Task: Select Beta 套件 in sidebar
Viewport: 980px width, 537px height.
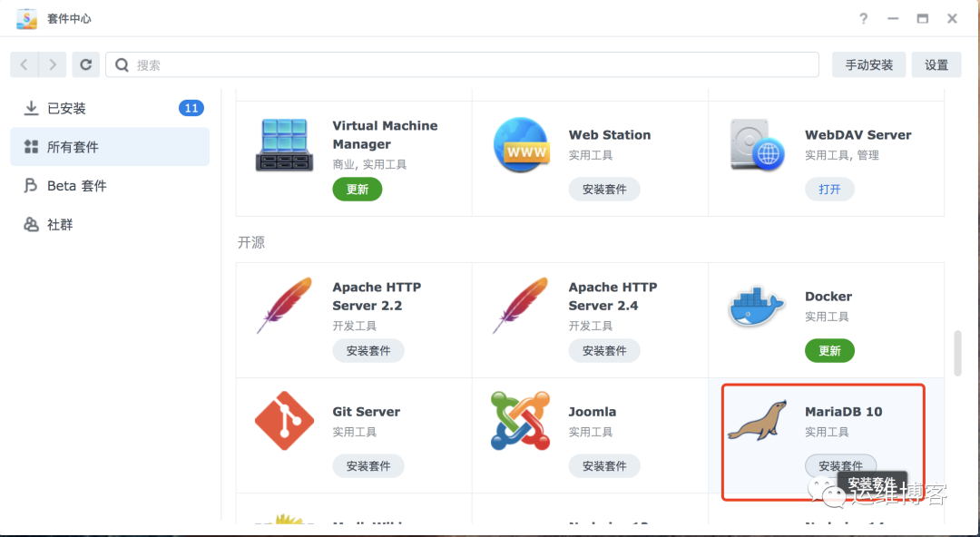Action: point(110,186)
